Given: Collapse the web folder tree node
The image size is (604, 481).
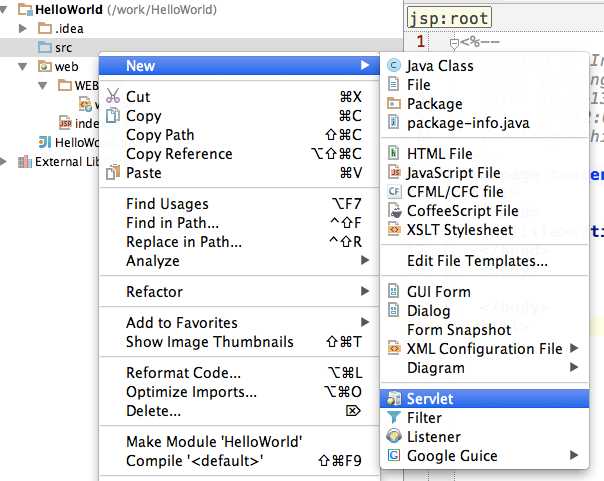Looking at the screenshot, I should (23, 67).
